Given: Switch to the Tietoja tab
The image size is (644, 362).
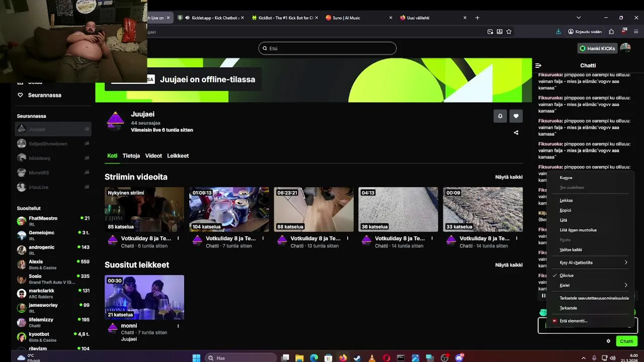Looking at the screenshot, I should 131,156.
